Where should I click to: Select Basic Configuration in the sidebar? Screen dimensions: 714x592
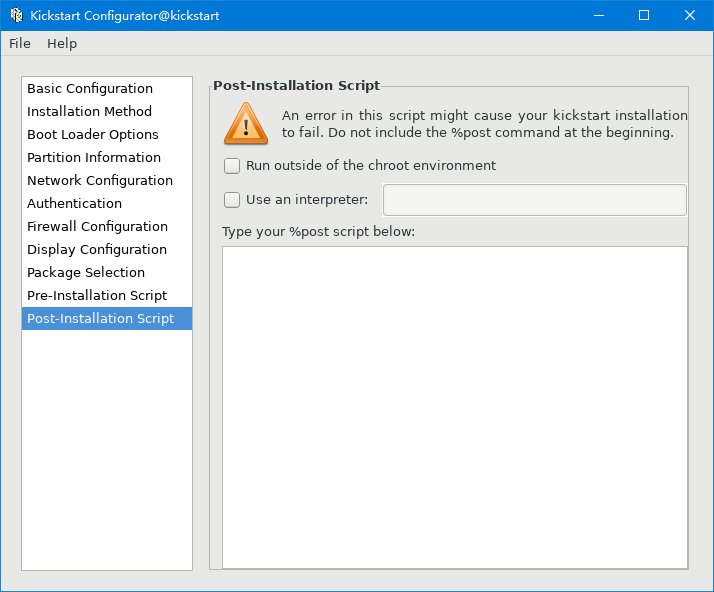click(x=107, y=88)
